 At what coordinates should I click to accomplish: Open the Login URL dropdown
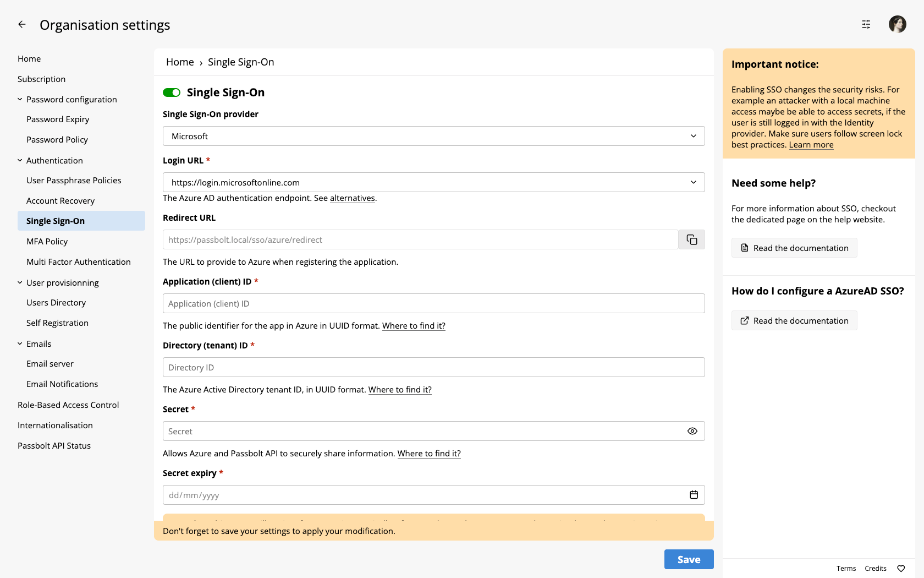point(433,182)
